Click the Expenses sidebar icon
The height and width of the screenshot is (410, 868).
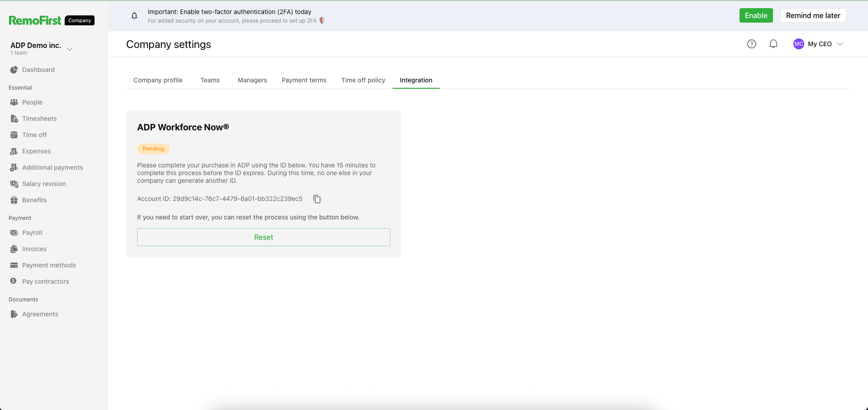tap(14, 151)
